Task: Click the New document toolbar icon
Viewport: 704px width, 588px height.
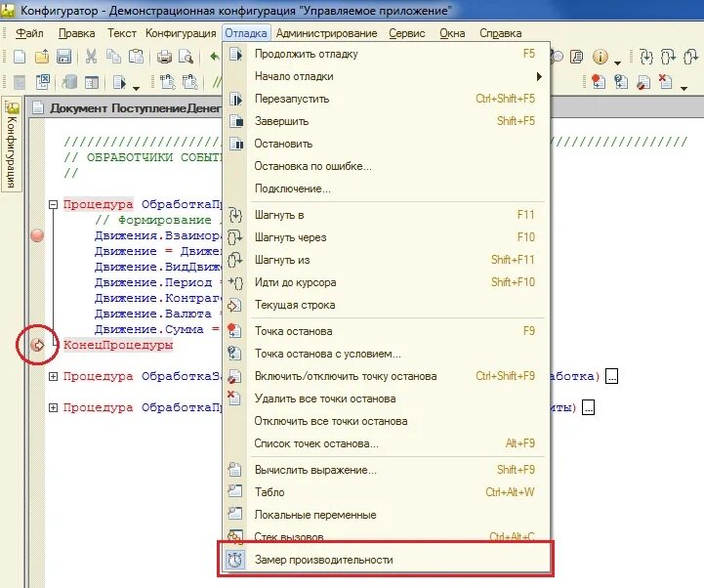Action: tap(20, 57)
